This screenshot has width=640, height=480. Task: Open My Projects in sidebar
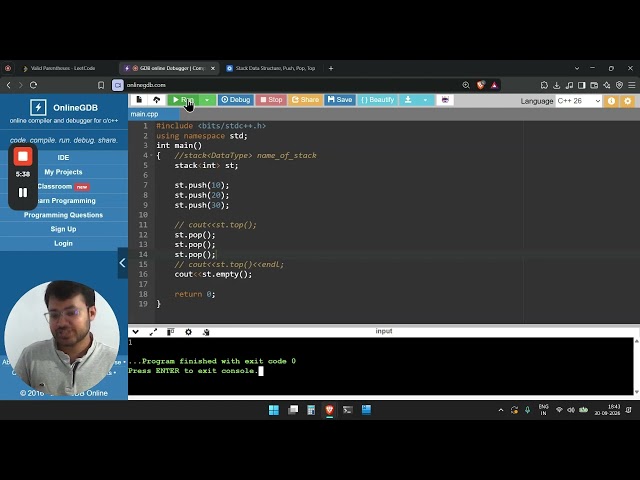point(63,172)
